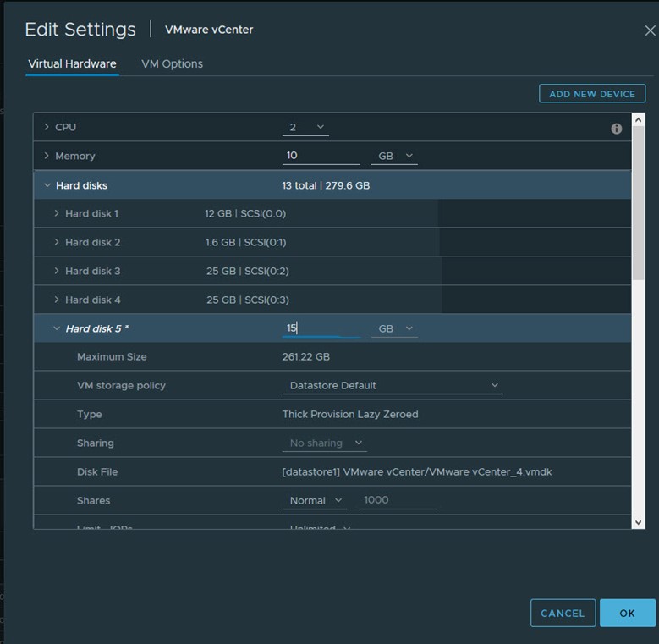Open the CPU count dropdown
This screenshot has height=644, width=659.
[x=305, y=127]
